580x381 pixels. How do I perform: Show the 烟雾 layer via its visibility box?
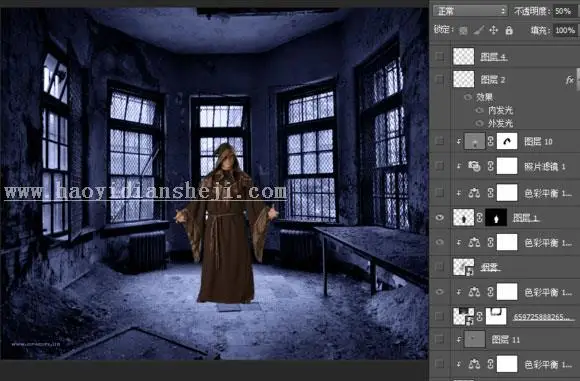(439, 267)
